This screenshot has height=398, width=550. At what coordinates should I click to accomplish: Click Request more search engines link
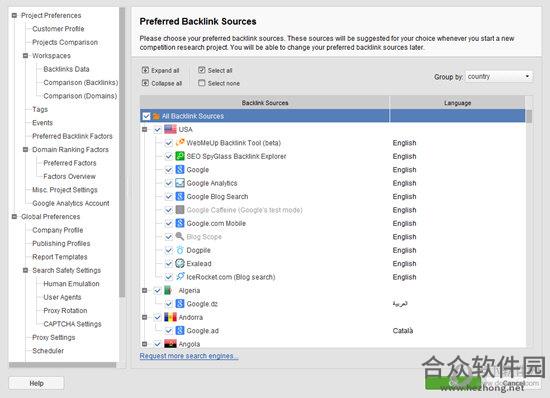tap(189, 356)
